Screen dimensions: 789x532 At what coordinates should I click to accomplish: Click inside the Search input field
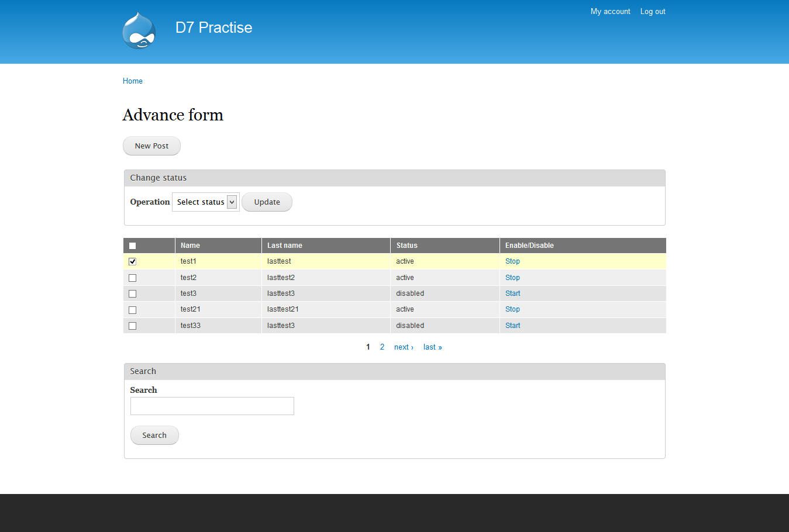click(x=212, y=406)
